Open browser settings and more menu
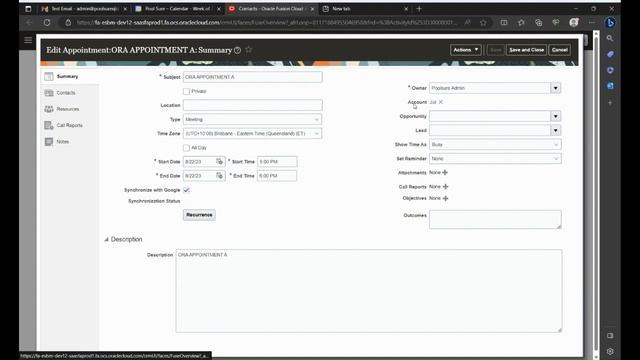 [x=591, y=23]
